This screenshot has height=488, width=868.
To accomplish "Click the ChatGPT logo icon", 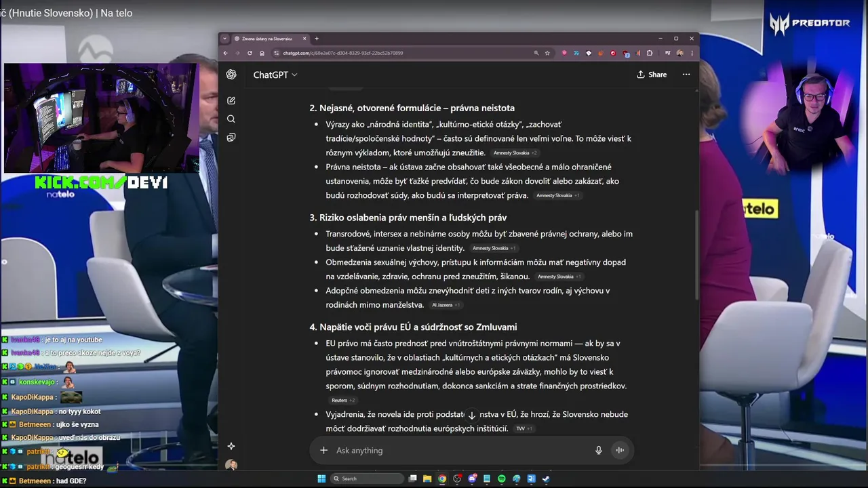I will [x=231, y=75].
